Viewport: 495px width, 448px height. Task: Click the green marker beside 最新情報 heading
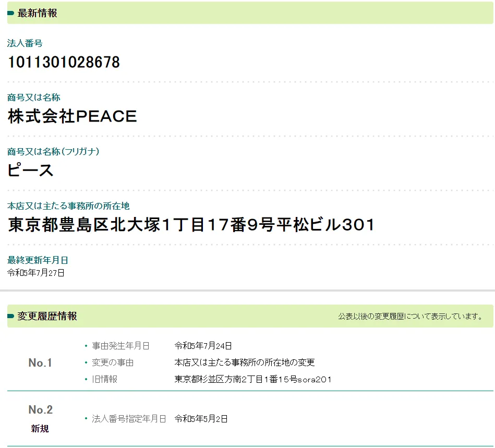click(x=11, y=13)
